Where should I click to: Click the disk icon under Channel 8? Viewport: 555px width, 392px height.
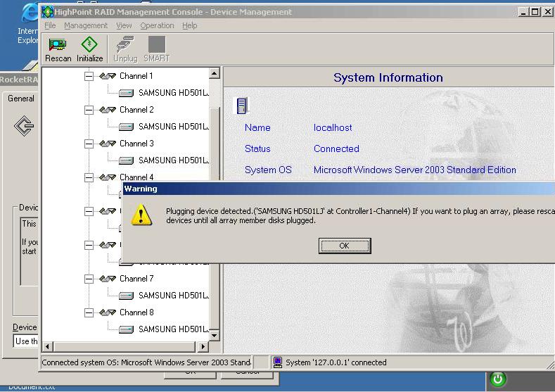click(127, 329)
